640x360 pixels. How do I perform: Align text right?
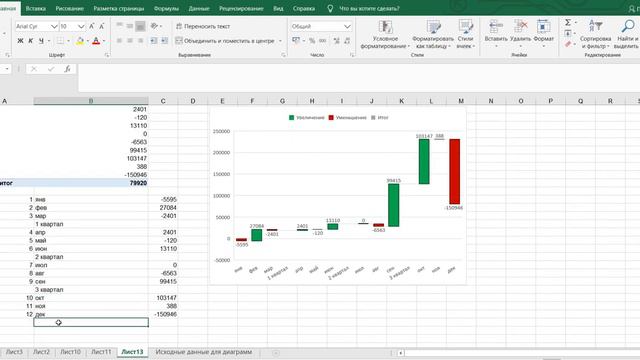(140, 41)
